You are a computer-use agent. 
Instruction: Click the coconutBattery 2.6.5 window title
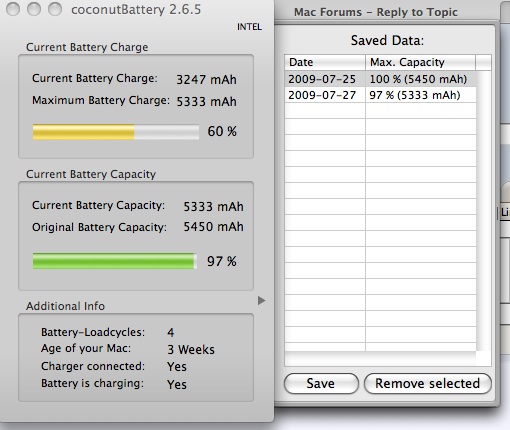(x=136, y=9)
